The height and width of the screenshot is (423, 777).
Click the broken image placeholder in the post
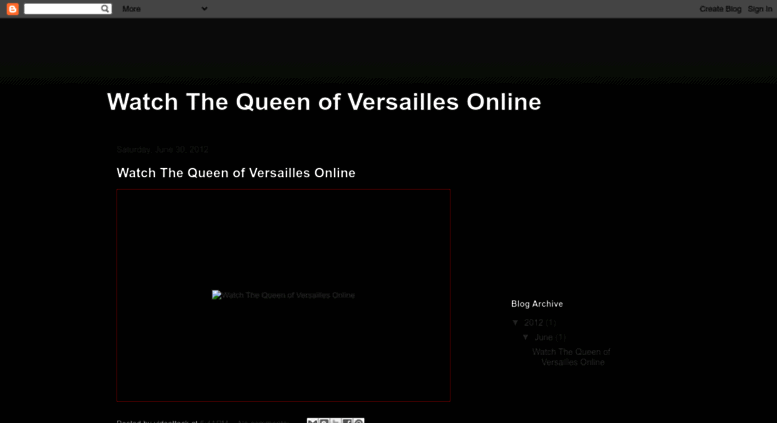coord(283,295)
